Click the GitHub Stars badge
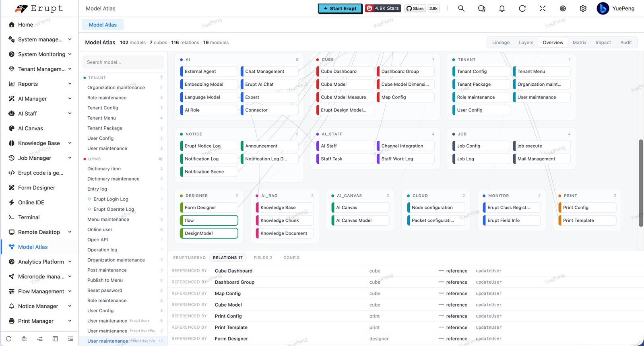This screenshot has height=346, width=644. click(x=415, y=8)
